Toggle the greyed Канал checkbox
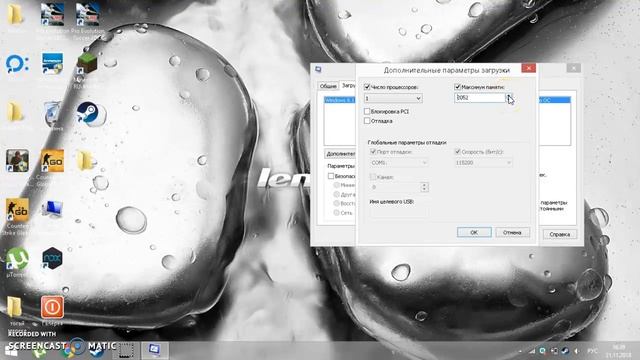Image resolution: width=640 pixels, height=360 pixels. click(373, 177)
